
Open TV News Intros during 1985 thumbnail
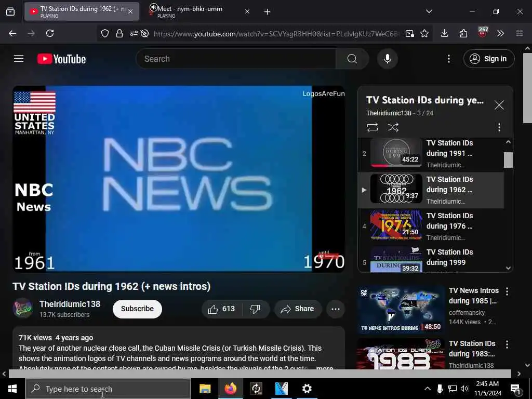coord(401,309)
